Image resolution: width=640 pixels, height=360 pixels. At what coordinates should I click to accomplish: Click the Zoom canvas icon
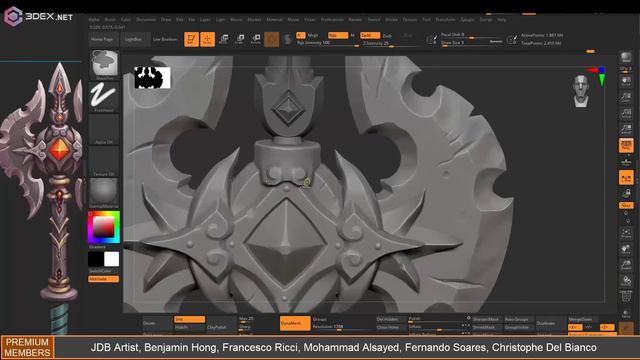(626, 98)
